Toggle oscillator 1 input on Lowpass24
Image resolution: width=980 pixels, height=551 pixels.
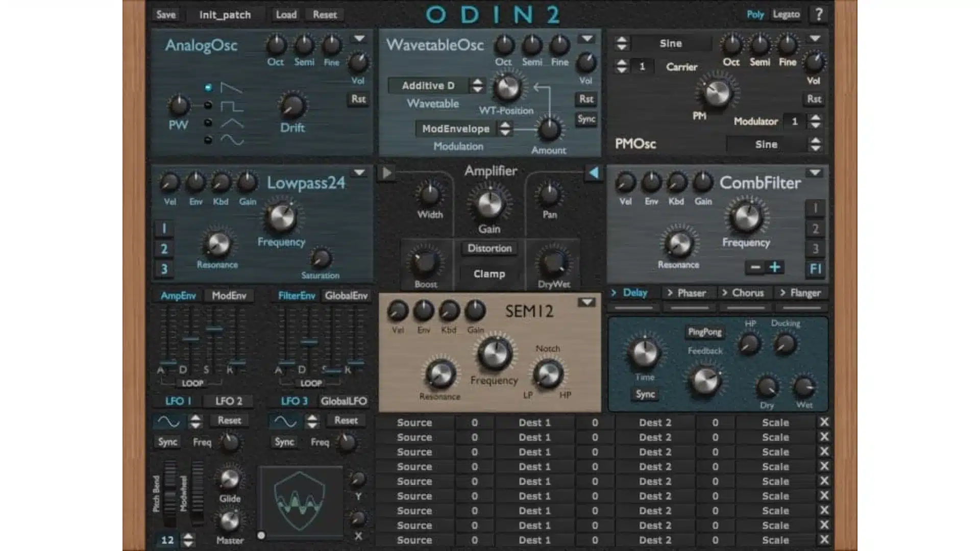point(164,228)
